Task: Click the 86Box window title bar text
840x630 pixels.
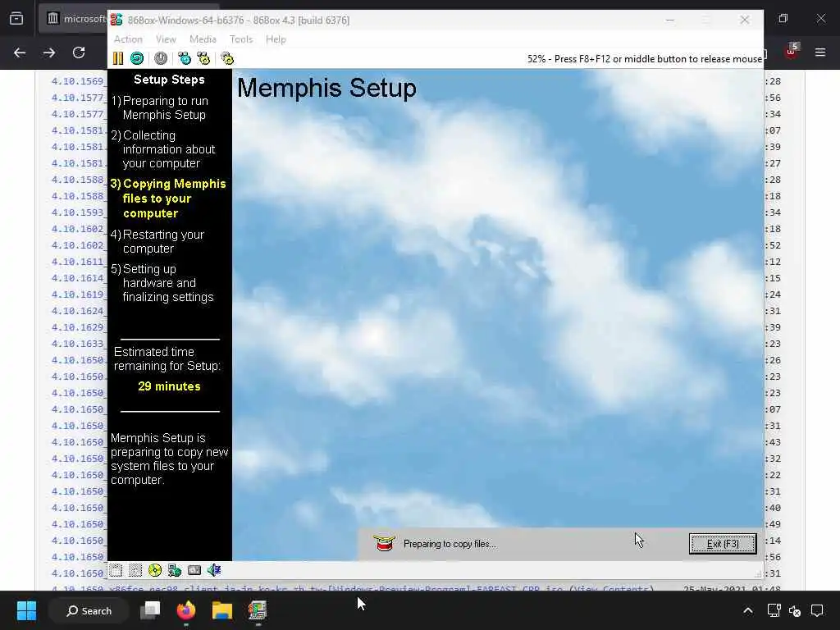Action: 239,21
